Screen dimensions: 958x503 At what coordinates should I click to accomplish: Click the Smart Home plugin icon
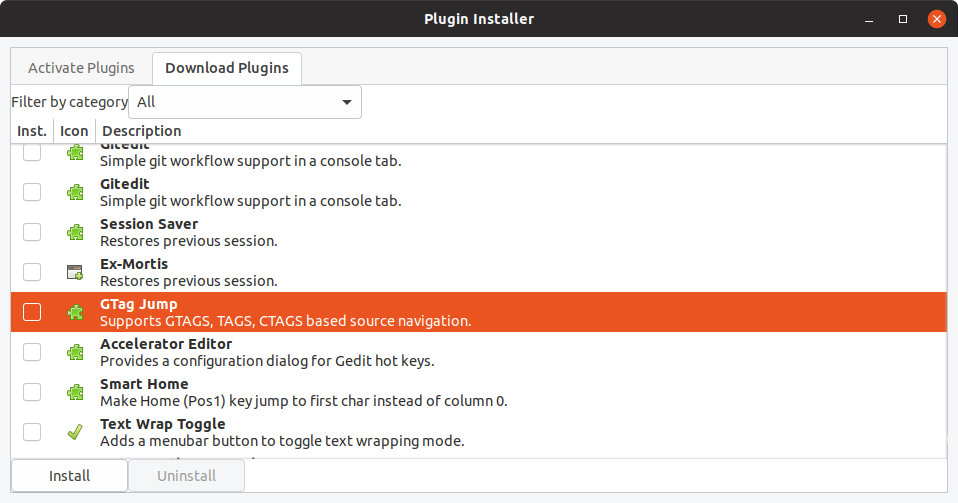coord(74,392)
